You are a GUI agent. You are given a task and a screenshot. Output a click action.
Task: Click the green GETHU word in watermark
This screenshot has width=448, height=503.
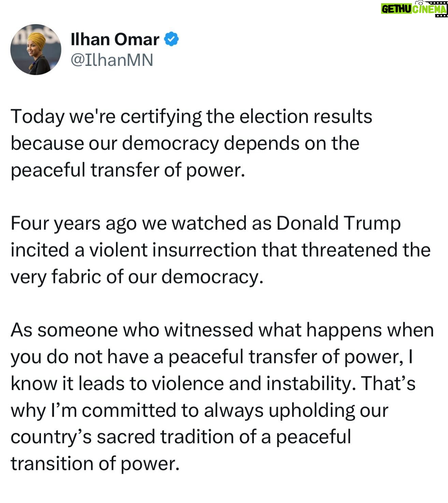(x=396, y=9)
